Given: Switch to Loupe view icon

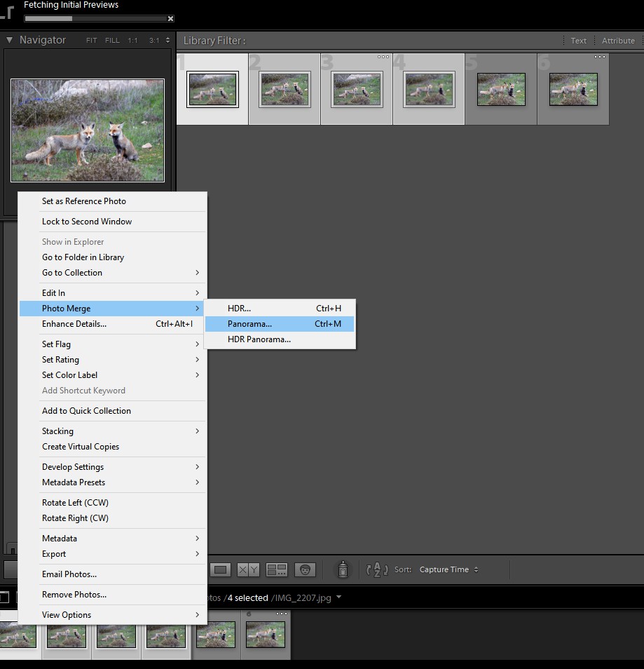Looking at the screenshot, I should 220,569.
